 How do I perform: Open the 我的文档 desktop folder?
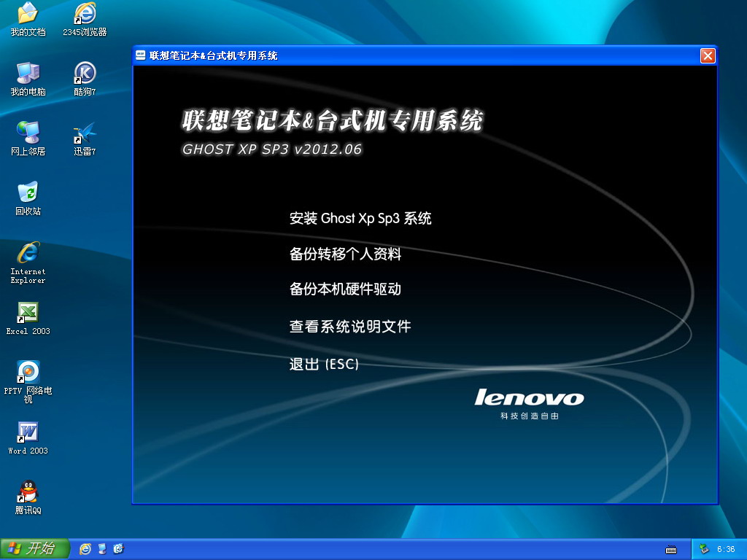tap(28, 14)
